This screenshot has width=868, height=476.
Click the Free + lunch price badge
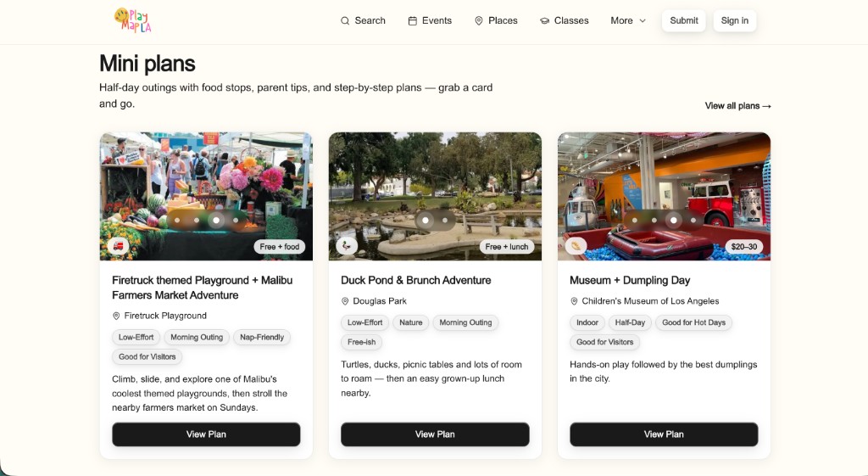tap(507, 247)
